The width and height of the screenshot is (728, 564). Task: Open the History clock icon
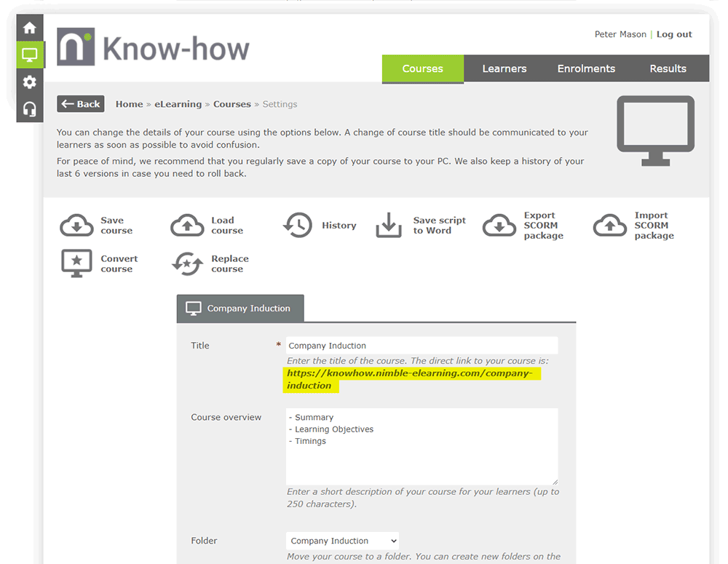point(298,226)
